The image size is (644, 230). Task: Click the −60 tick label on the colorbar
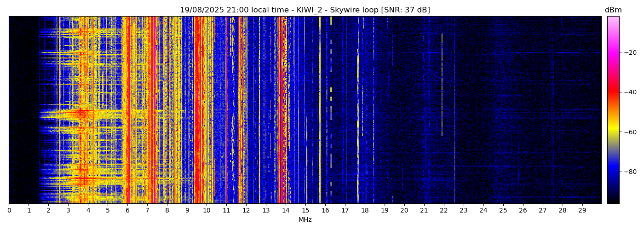(629, 132)
